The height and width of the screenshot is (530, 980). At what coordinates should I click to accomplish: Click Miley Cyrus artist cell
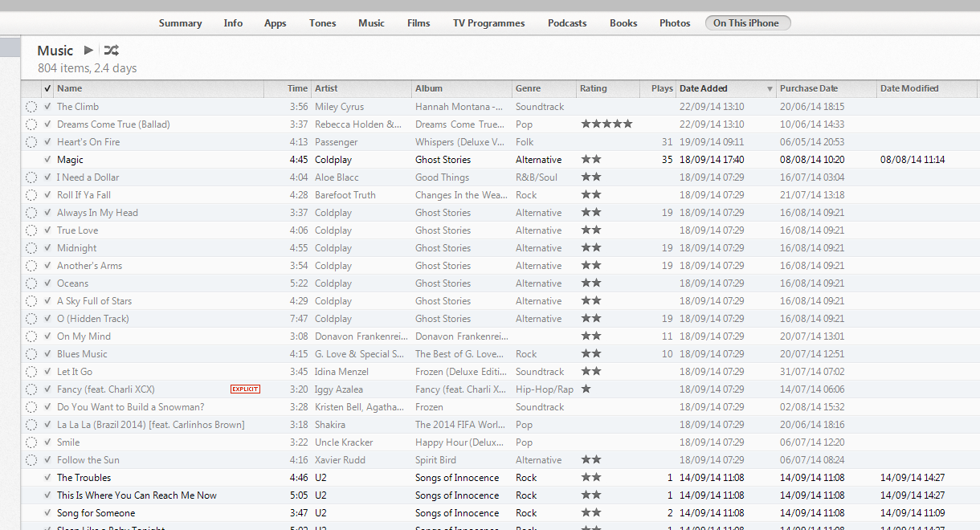click(x=339, y=106)
